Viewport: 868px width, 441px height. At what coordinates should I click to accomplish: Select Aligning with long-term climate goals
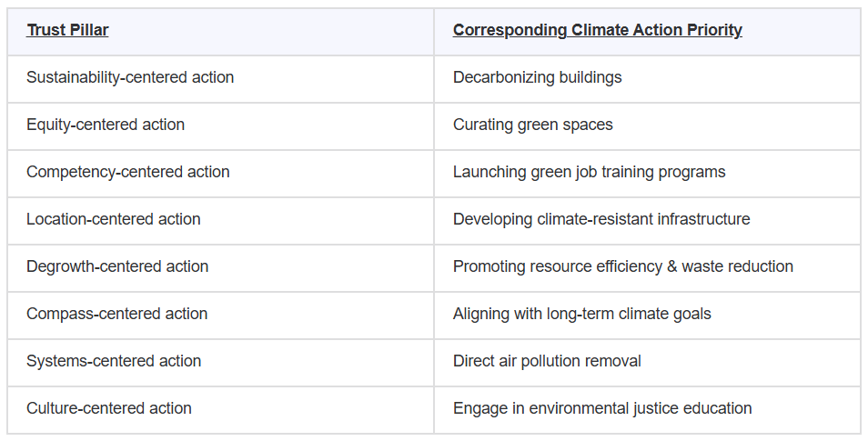point(581,314)
